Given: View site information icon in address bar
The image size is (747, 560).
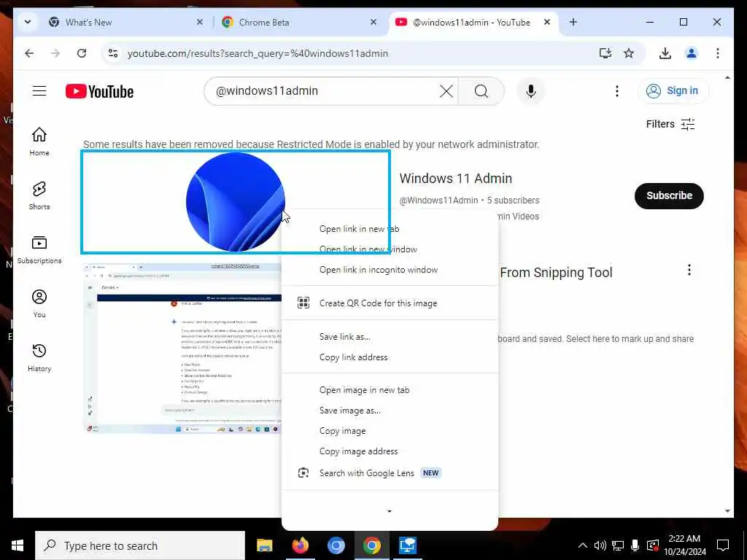Looking at the screenshot, I should (113, 53).
